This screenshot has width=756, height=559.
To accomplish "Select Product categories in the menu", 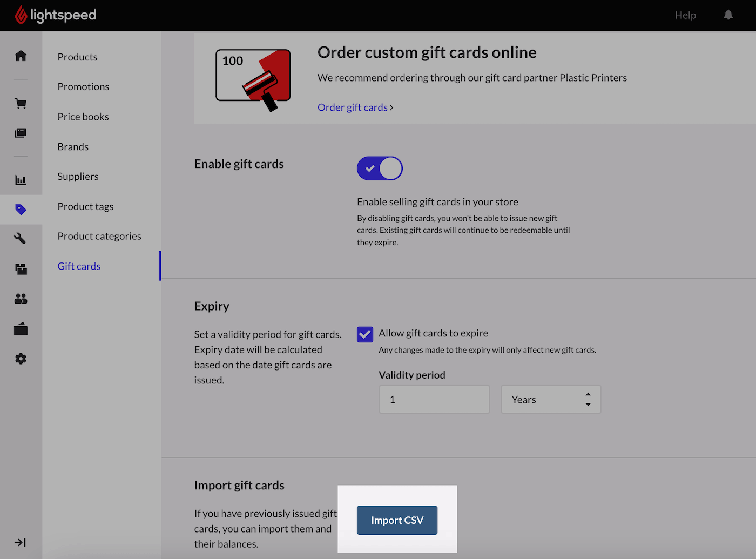I will (99, 236).
